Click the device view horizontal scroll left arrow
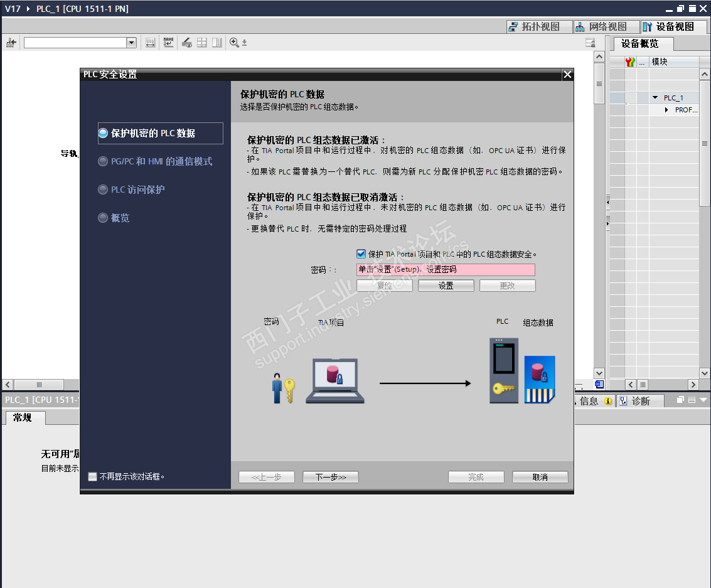 click(x=8, y=385)
